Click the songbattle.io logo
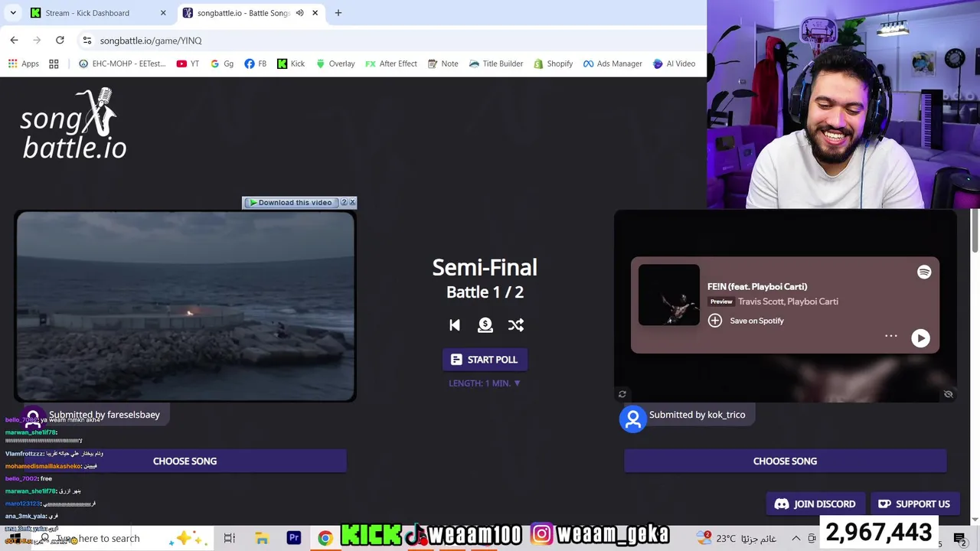 (x=73, y=124)
